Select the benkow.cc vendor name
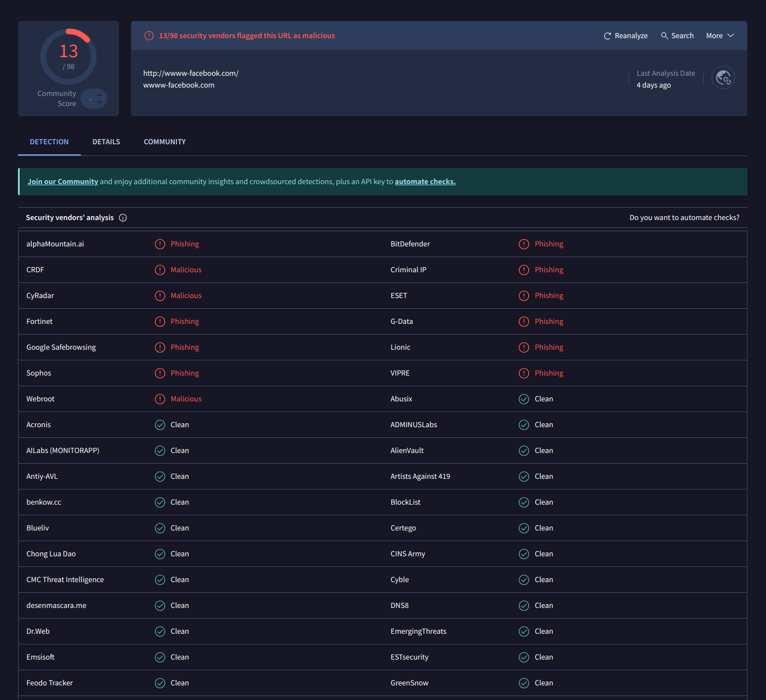 44,502
